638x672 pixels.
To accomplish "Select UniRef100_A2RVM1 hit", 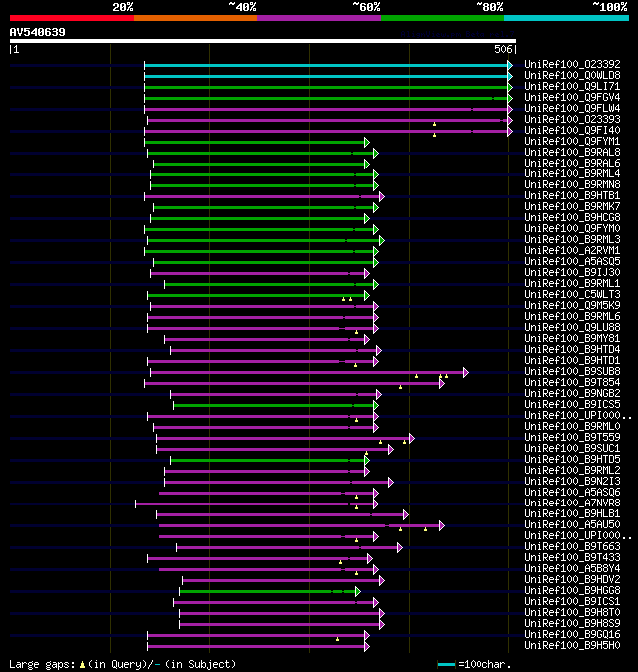I will pyautogui.click(x=572, y=250).
